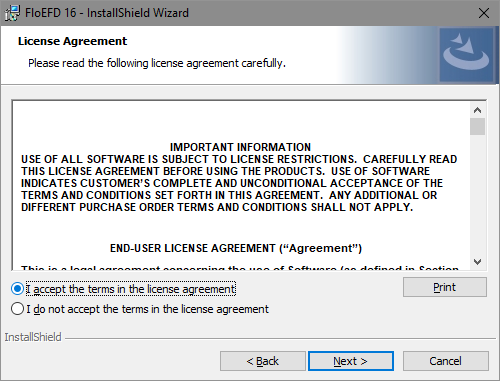Click the License Agreement header title
The width and height of the screenshot is (500, 381).
click(x=72, y=41)
